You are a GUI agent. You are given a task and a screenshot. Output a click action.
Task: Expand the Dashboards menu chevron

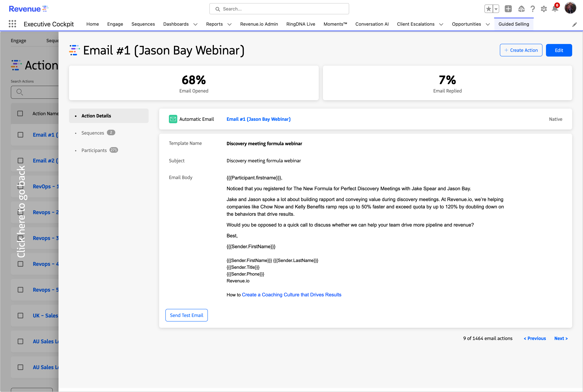click(196, 24)
